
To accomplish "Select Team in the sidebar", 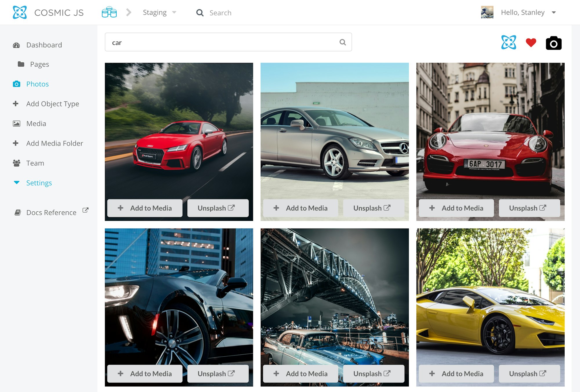I will (35, 163).
